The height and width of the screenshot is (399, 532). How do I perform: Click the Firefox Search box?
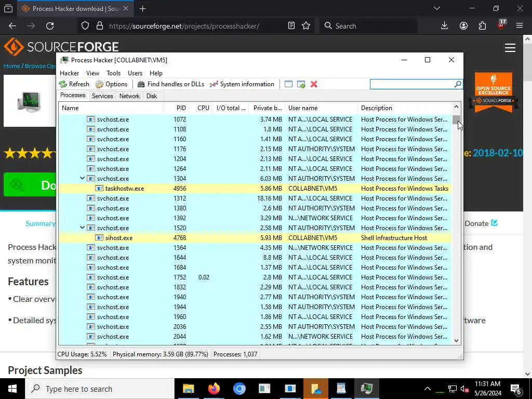368,26
